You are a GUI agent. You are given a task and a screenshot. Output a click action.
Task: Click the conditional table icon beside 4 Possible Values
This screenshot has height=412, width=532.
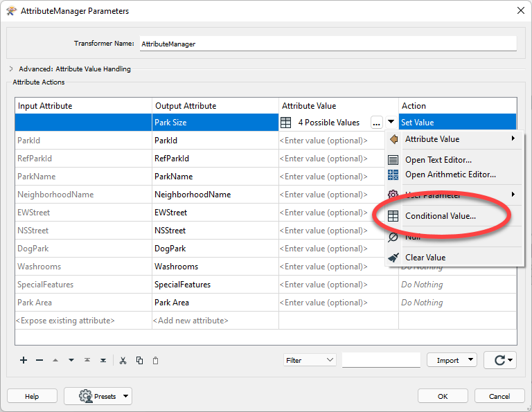coord(285,123)
